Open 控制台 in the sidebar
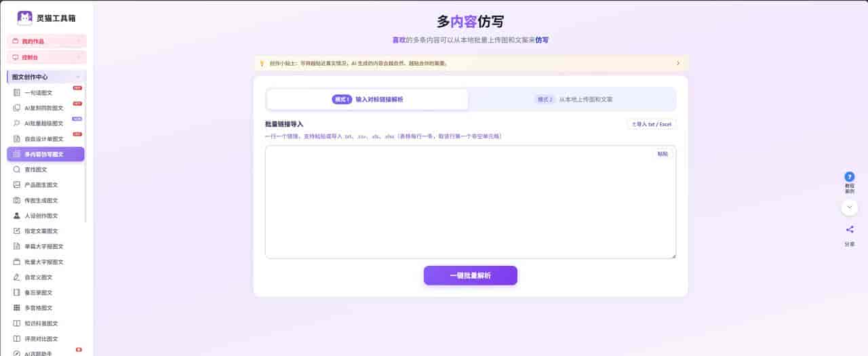This screenshot has width=868, height=356. 47,58
